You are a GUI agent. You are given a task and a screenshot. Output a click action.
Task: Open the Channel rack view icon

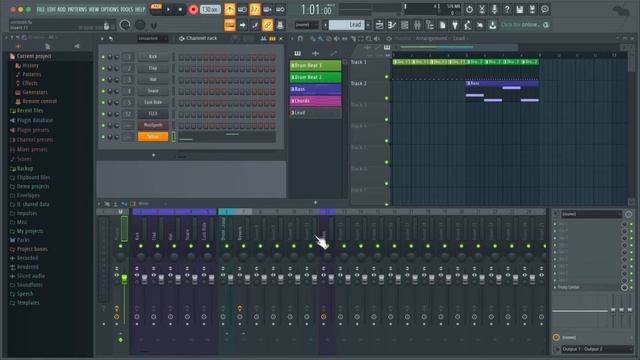click(x=404, y=25)
